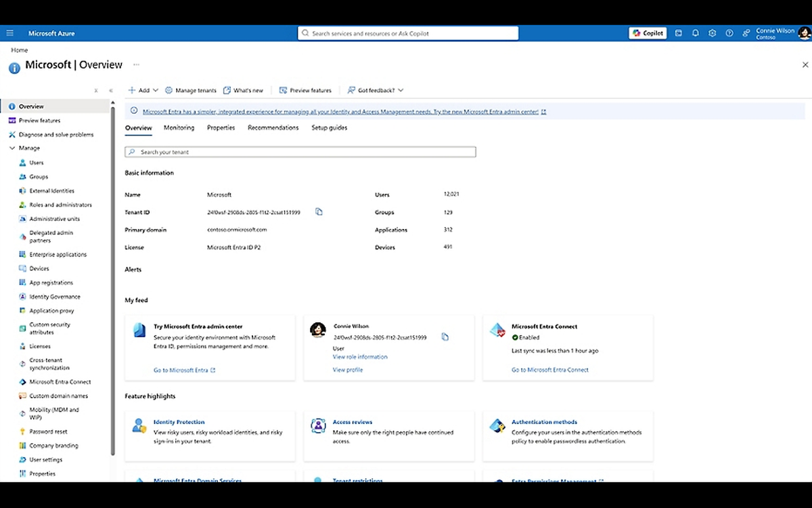Click Manage tenants toolbar button
The width and height of the screenshot is (812, 508).
click(191, 90)
